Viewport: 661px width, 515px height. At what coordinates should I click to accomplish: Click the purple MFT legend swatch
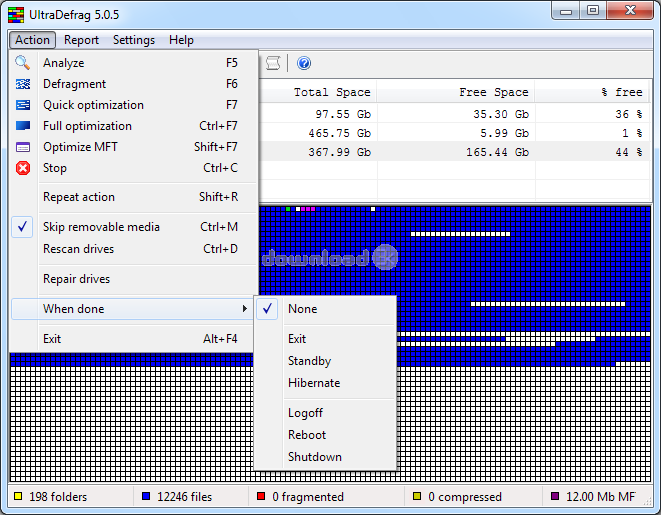(x=555, y=496)
